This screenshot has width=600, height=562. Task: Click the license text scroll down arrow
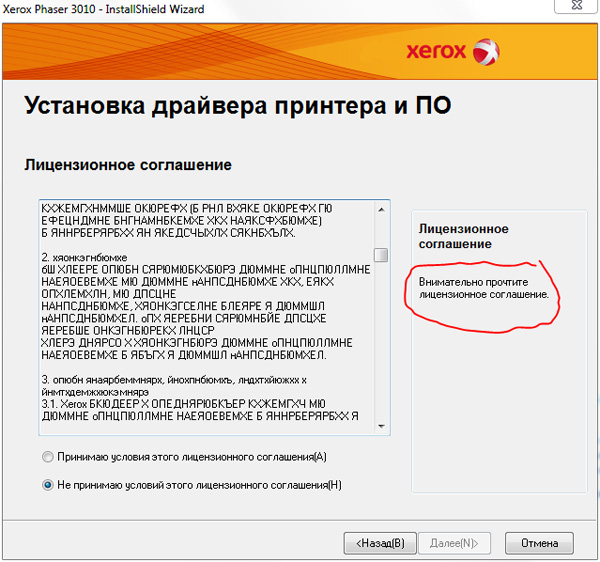[381, 427]
